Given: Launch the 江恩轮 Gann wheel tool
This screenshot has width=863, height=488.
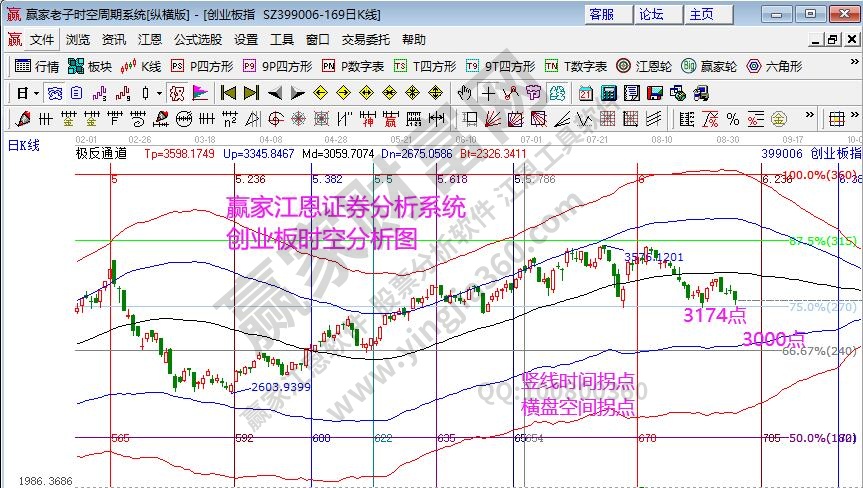Looking at the screenshot, I should pos(645,66).
